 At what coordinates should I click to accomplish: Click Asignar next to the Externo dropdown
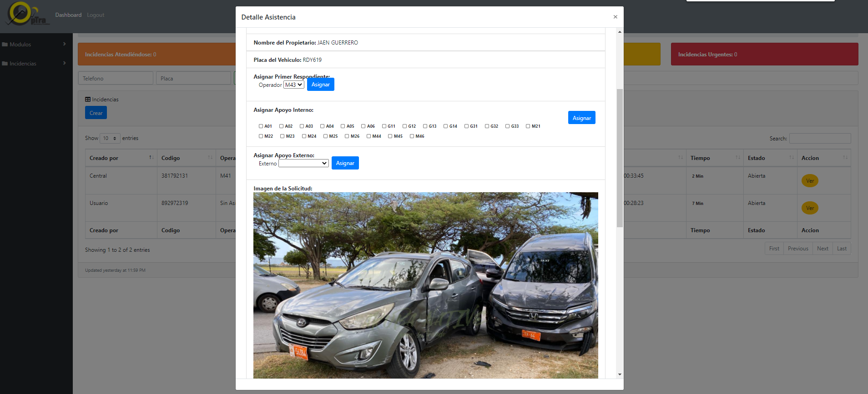pyautogui.click(x=345, y=163)
